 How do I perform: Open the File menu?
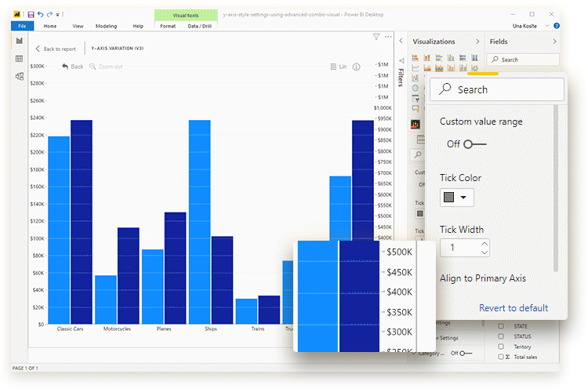(22, 26)
